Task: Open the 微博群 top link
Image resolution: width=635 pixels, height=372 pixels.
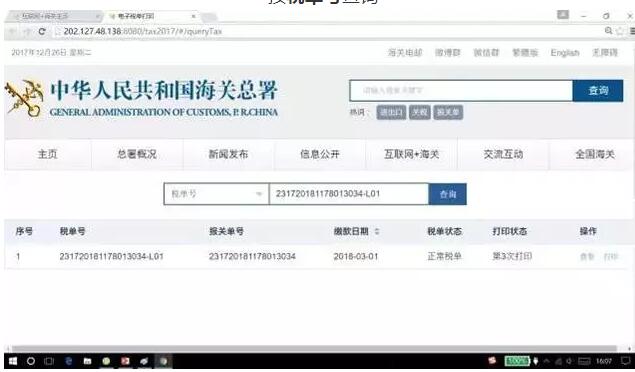Action: coord(448,53)
